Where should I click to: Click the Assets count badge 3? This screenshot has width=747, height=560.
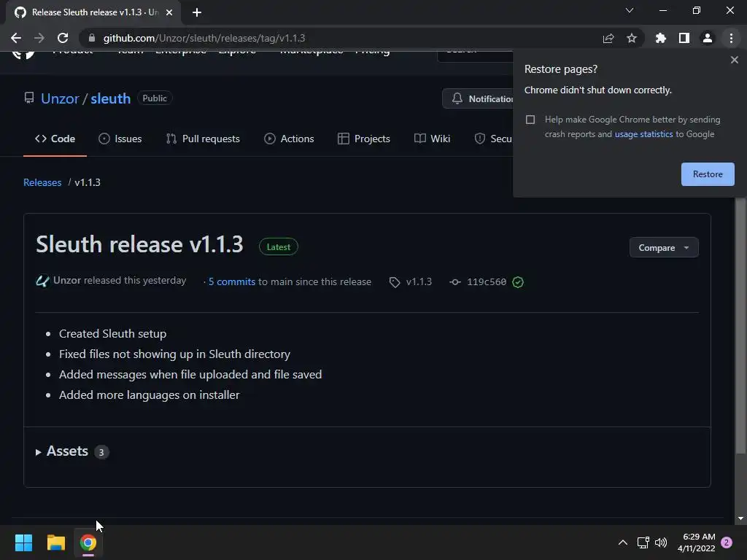101,452
